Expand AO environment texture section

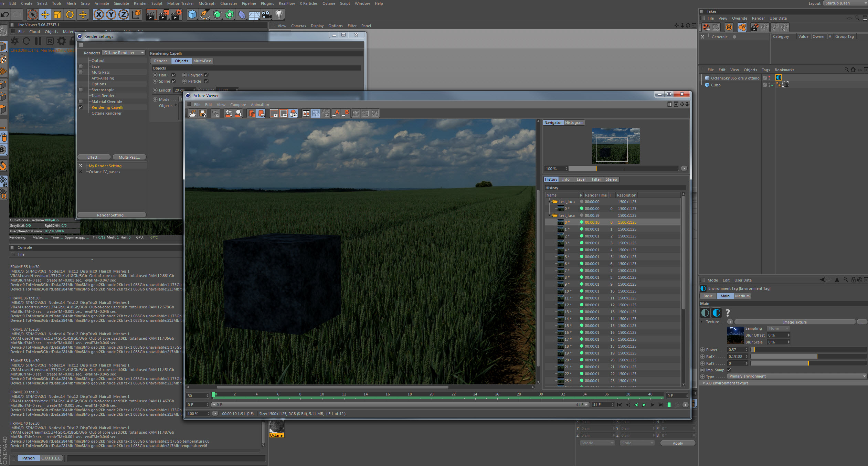pyautogui.click(x=704, y=383)
